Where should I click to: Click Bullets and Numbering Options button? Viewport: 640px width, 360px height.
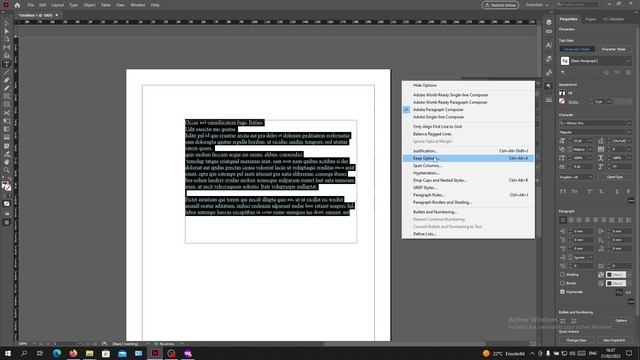tap(621, 321)
